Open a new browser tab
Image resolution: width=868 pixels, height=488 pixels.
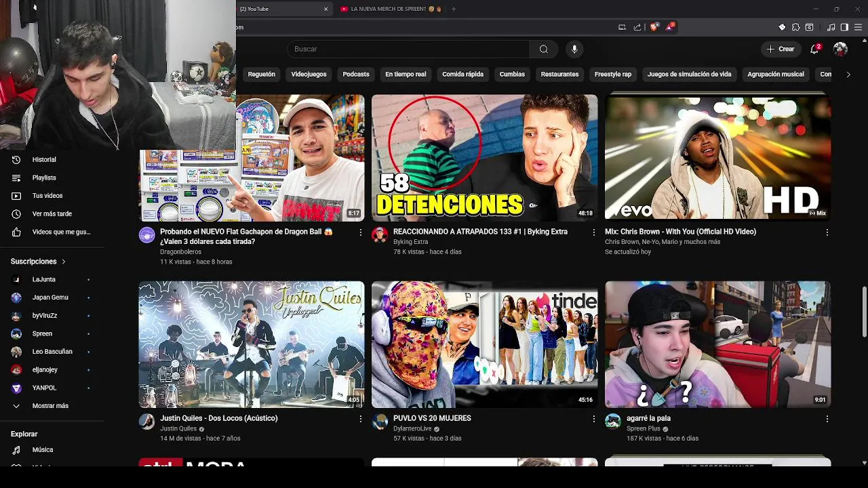point(454,9)
